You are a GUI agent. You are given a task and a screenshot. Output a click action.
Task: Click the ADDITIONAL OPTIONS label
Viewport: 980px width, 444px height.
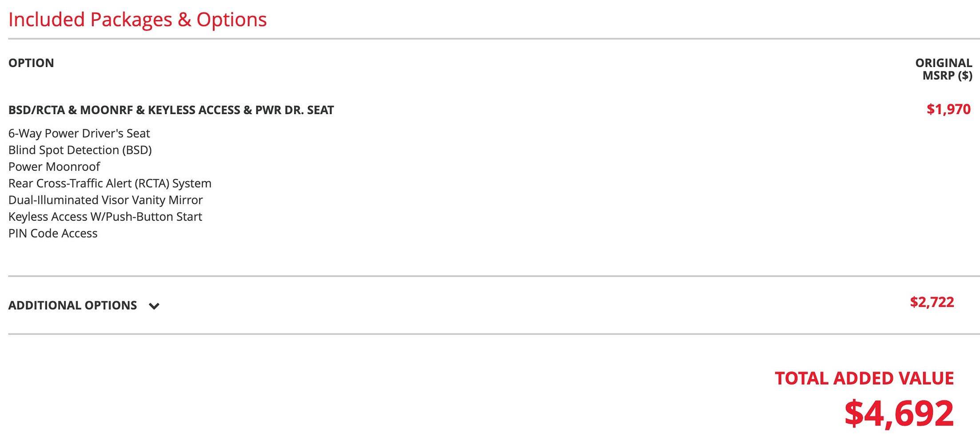tap(72, 305)
